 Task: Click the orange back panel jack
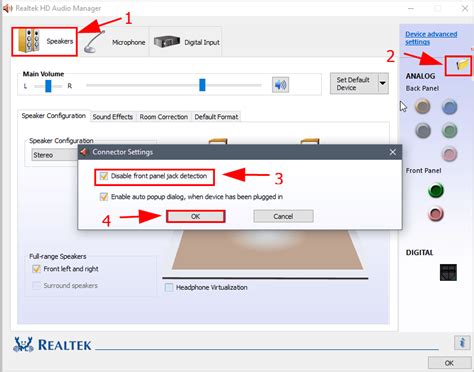coord(422,107)
